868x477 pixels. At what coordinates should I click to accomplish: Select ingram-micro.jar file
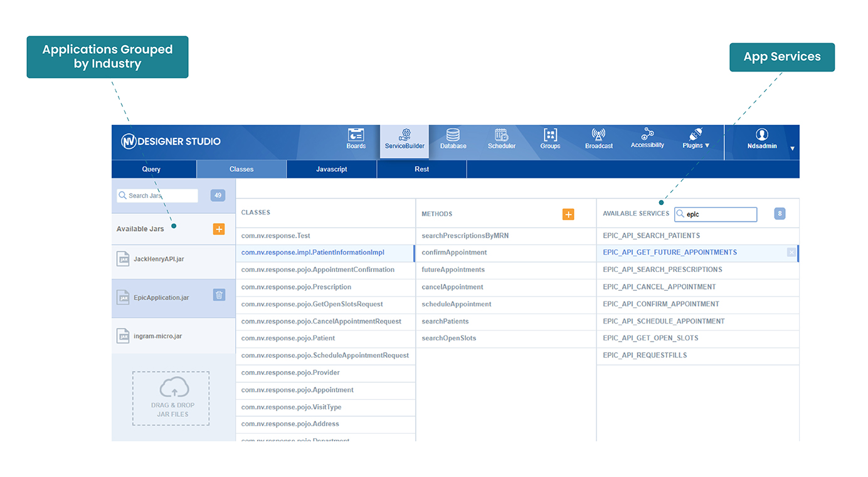pos(174,336)
